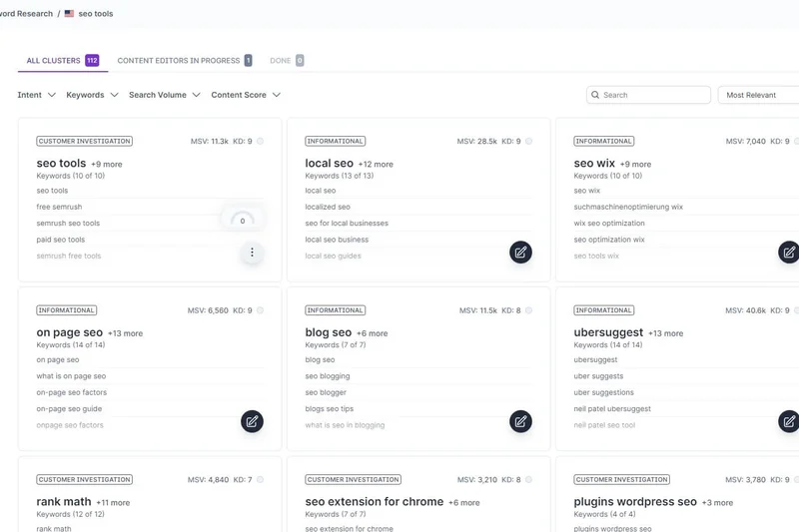
Task: Click KD info icon on seo tools card
Action: [260, 142]
